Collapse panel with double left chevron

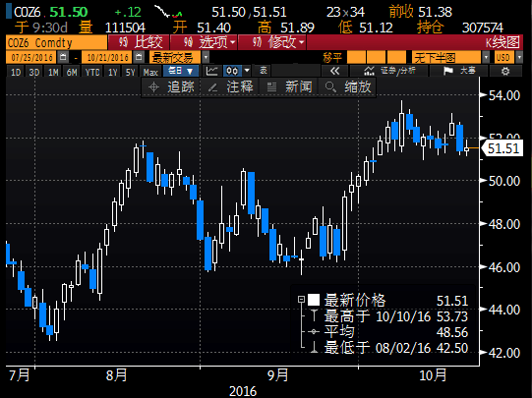(334, 71)
